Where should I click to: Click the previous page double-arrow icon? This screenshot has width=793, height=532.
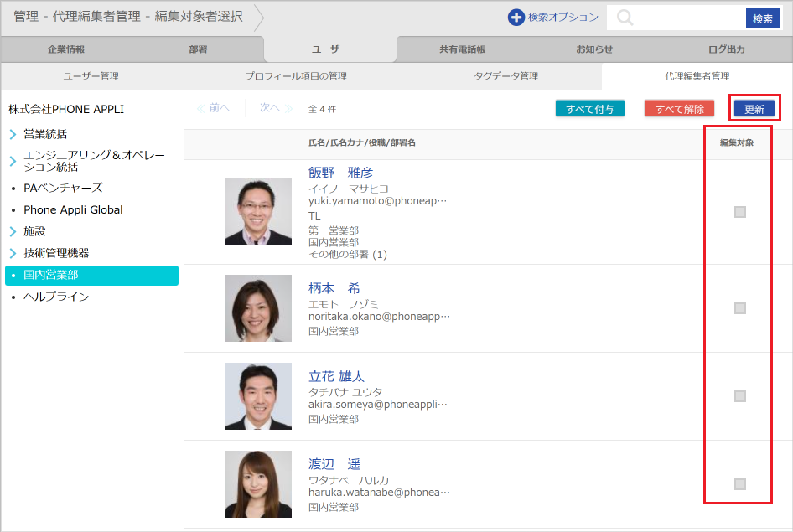coord(200,108)
